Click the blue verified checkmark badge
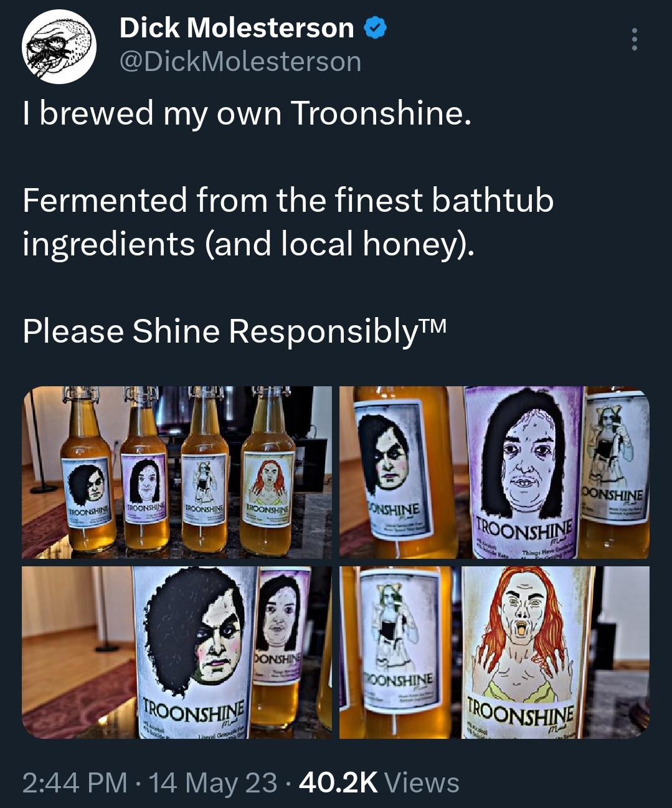Viewport: 672px width, 808px height. (x=375, y=28)
